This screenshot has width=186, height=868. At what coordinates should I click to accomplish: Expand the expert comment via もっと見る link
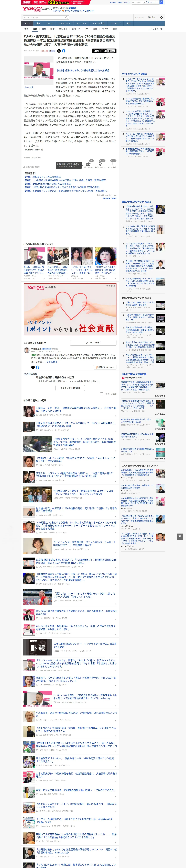click(52, 362)
